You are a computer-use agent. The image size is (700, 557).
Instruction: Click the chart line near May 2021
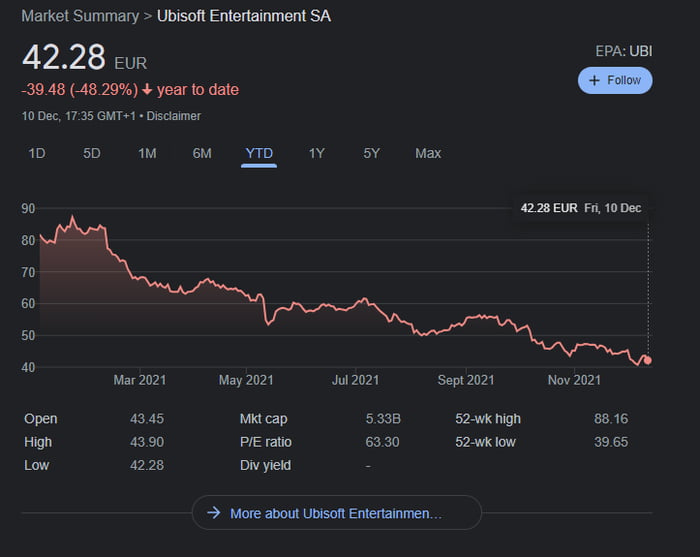tap(245, 292)
